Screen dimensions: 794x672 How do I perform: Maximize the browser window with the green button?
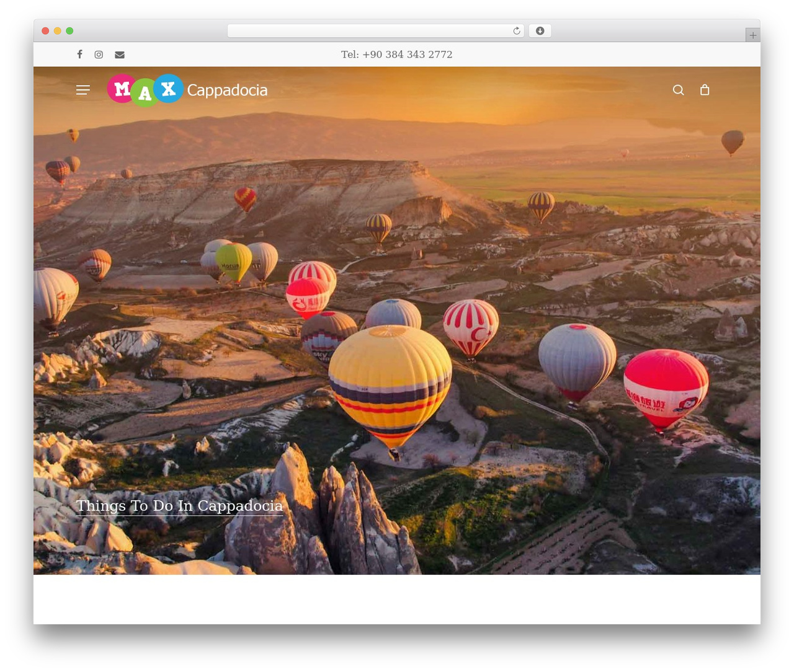pyautogui.click(x=69, y=31)
